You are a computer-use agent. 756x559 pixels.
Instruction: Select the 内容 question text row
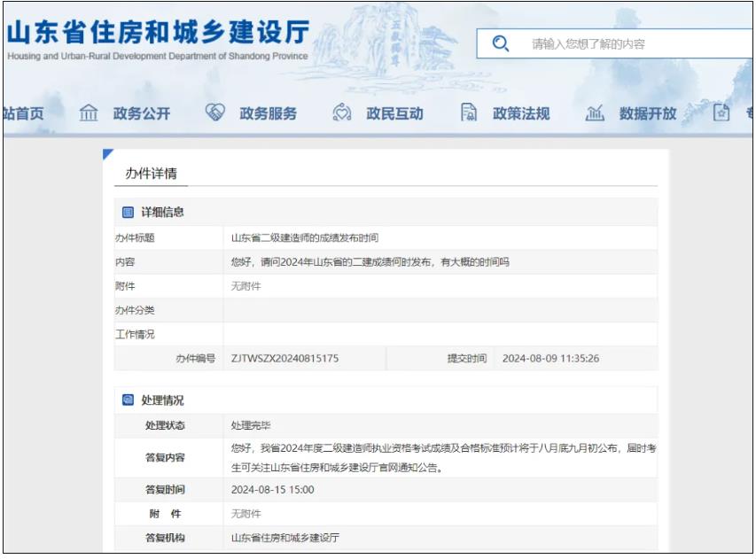coord(370,261)
